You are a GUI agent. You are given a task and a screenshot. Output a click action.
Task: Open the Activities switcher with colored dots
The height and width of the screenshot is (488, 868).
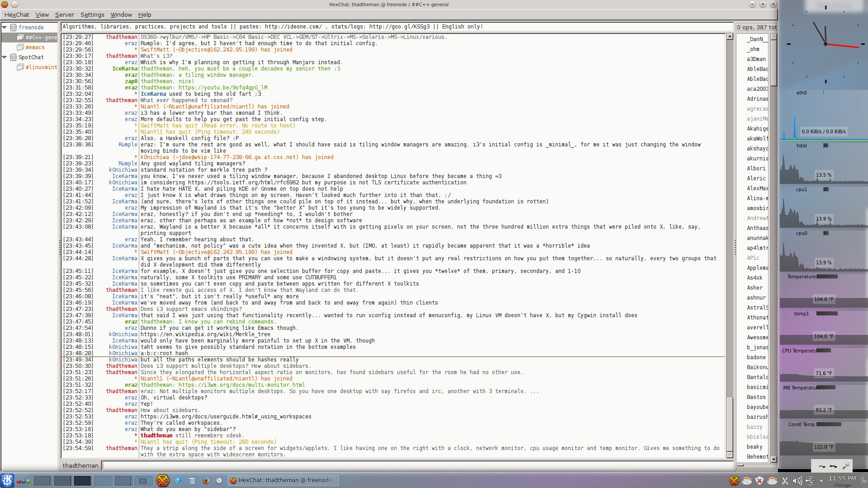click(23, 481)
